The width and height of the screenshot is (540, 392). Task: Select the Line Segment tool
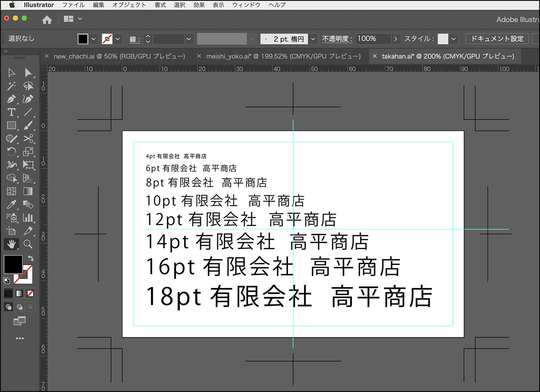click(28, 112)
